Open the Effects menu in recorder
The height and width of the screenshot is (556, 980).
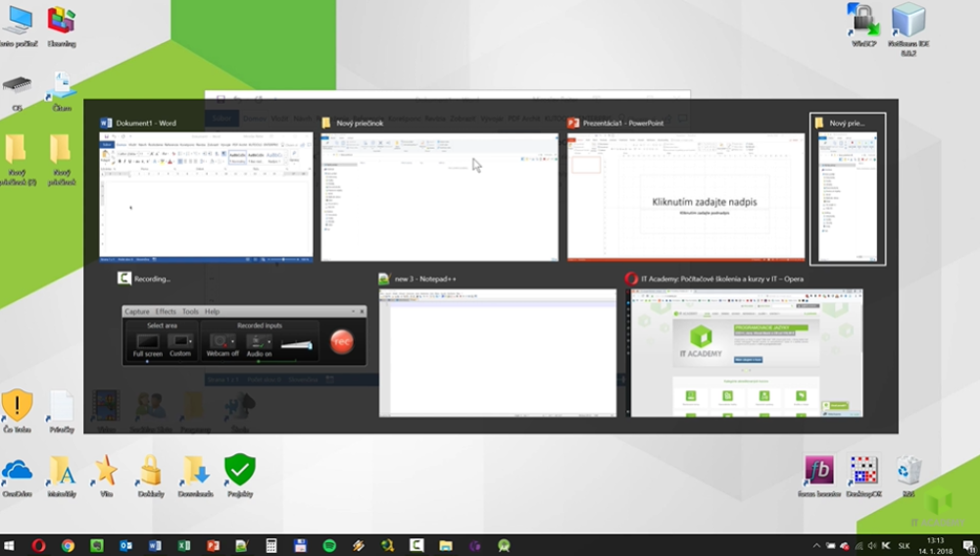tap(166, 312)
